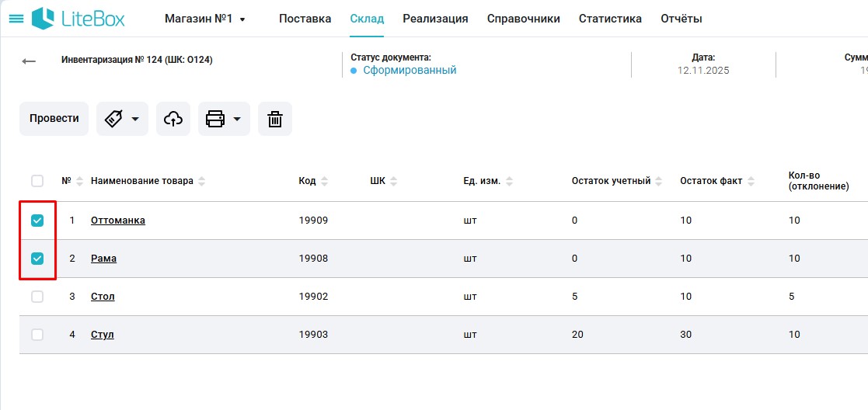
Task: Open the Оттоманка product link
Action: (x=118, y=221)
